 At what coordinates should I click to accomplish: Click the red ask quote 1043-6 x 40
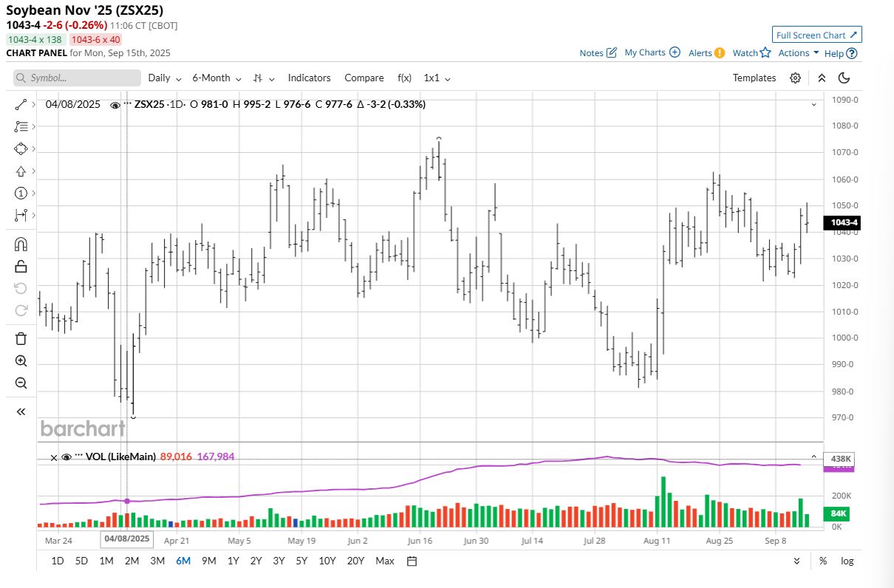click(96, 40)
